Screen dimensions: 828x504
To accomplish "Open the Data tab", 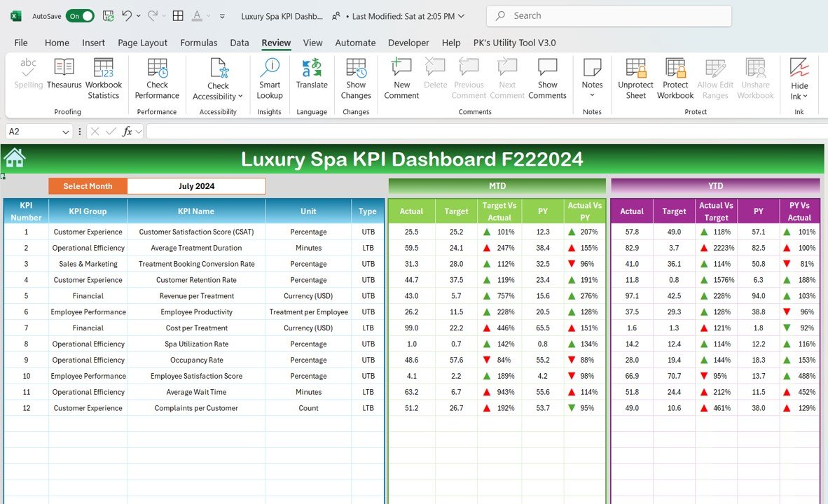I will (239, 43).
